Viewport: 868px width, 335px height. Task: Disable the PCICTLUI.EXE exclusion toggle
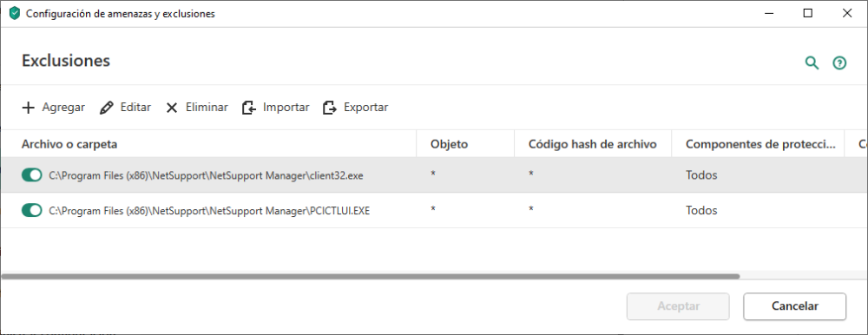tap(32, 210)
